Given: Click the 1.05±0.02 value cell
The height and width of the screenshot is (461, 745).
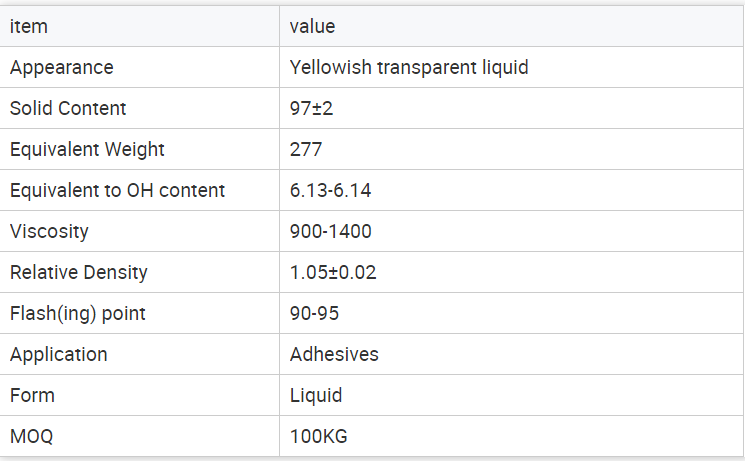Looking at the screenshot, I should coord(333,273).
